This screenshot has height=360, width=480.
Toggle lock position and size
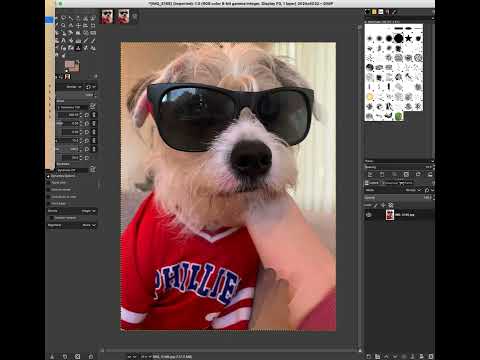coord(383,205)
